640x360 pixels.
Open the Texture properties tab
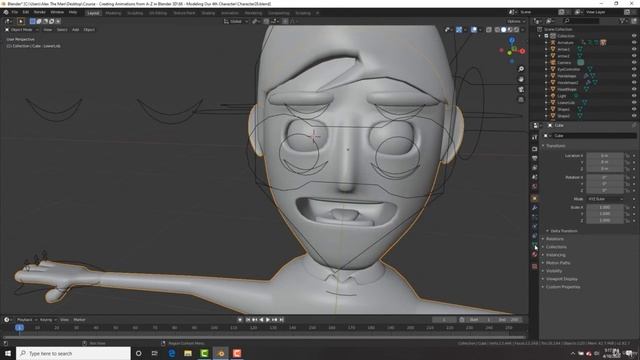[535, 267]
